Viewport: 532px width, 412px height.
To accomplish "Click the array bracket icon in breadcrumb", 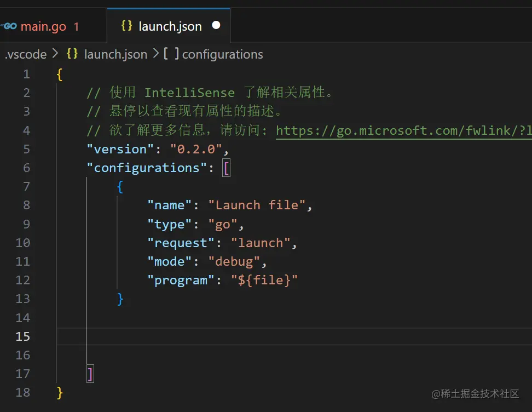I will point(171,54).
